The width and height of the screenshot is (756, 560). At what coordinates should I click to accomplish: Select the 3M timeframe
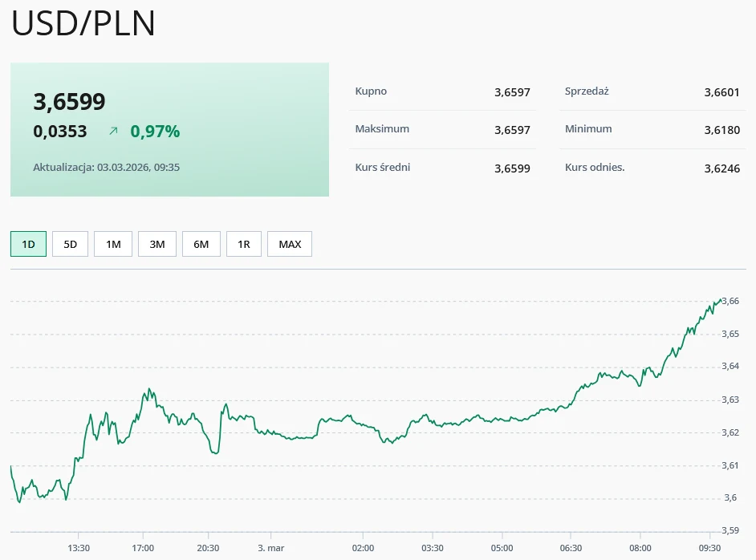[156, 243]
